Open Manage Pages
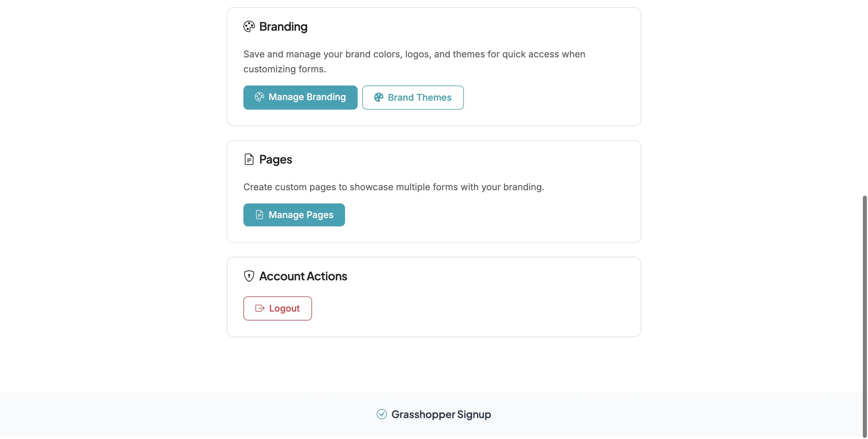This screenshot has height=439, width=868. pyautogui.click(x=294, y=215)
